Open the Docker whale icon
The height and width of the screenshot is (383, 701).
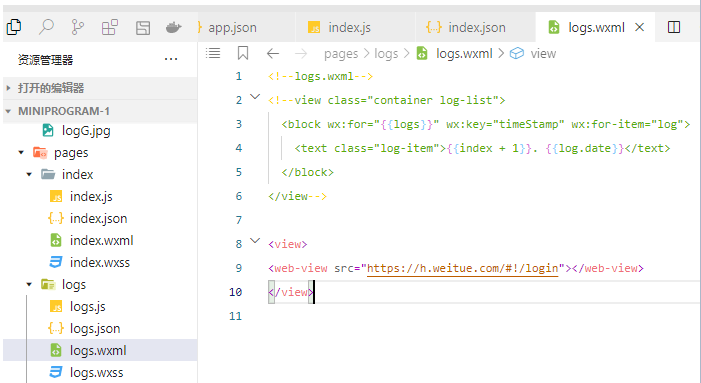coord(173,28)
